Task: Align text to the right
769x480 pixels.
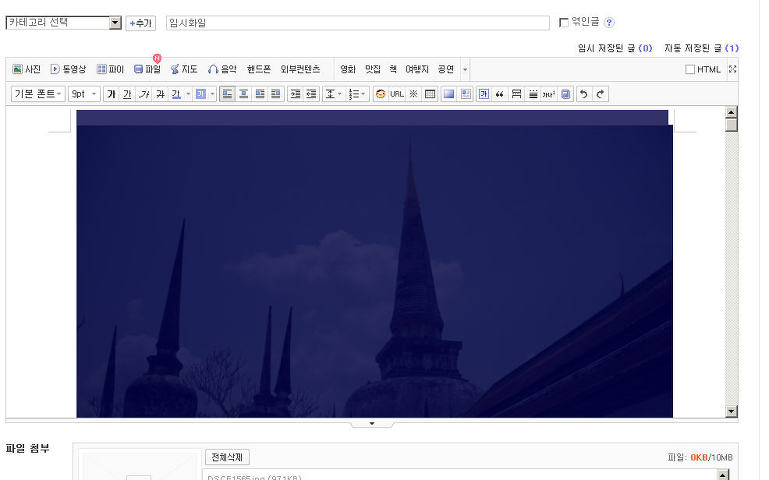Action: 259,94
